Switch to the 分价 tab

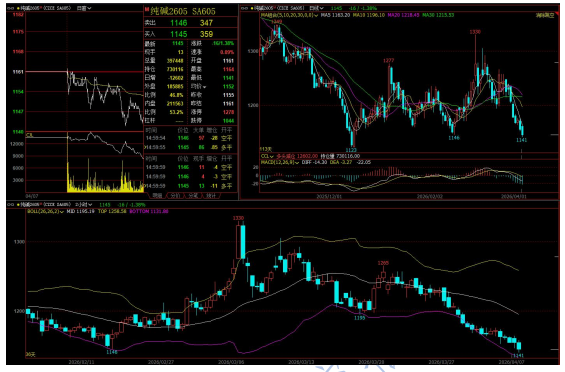pyautogui.click(x=175, y=195)
